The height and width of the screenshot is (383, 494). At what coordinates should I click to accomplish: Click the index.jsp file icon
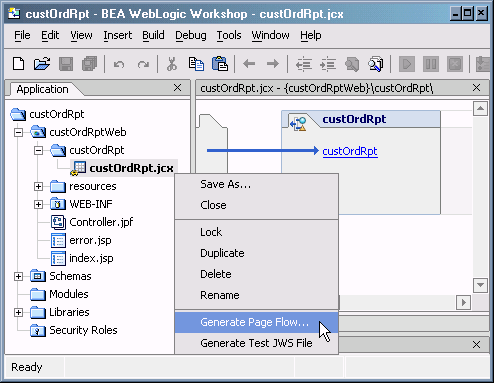click(58, 258)
